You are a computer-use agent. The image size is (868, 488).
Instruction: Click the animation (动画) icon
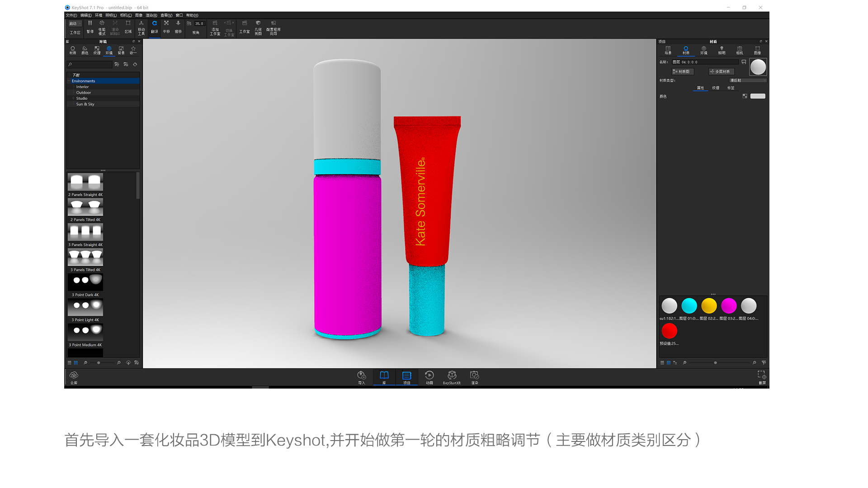point(429,377)
